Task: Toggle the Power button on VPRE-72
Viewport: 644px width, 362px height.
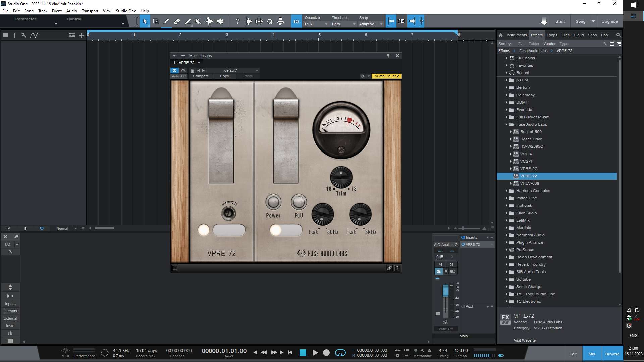Action: click(273, 202)
